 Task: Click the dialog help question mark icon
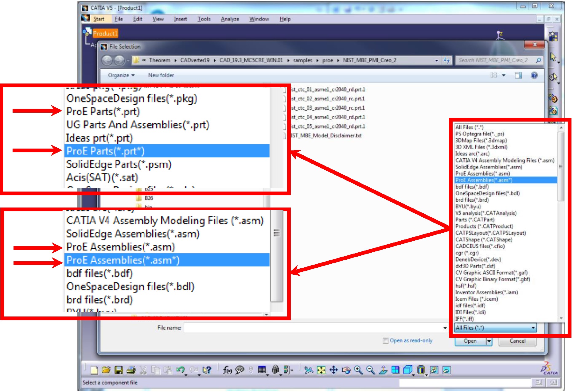534,75
